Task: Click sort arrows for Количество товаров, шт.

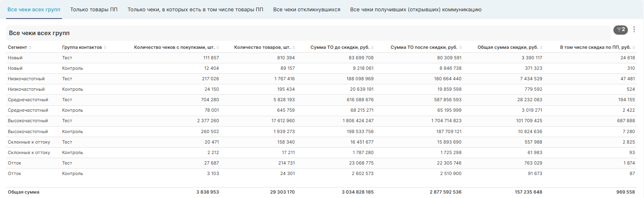Action: pyautogui.click(x=294, y=48)
